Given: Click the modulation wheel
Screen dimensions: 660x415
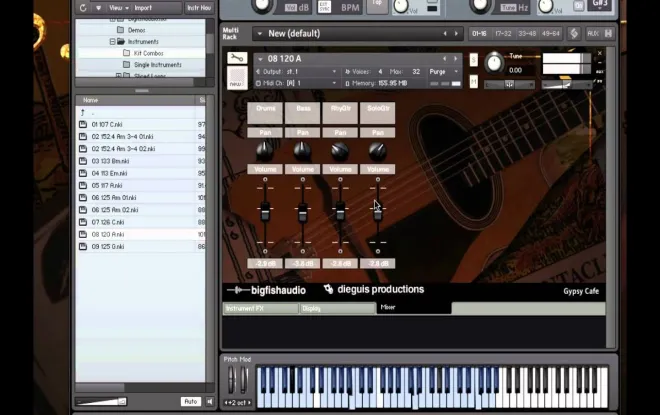Looking at the screenshot, I should (x=244, y=380).
